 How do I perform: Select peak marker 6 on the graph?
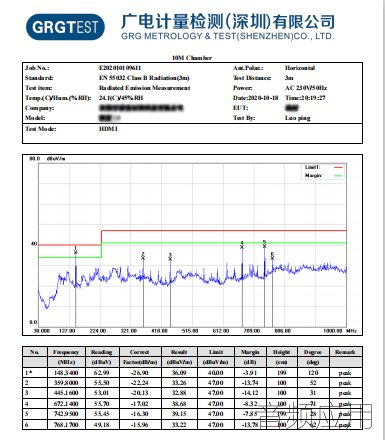pos(272,256)
